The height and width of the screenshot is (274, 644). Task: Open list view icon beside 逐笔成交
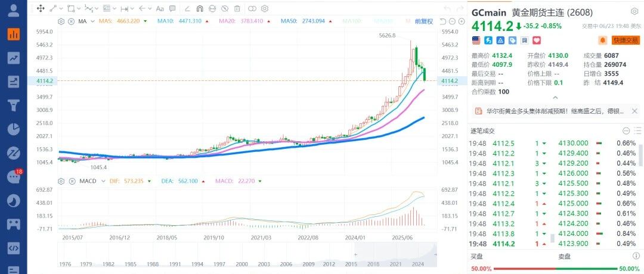coord(637,131)
